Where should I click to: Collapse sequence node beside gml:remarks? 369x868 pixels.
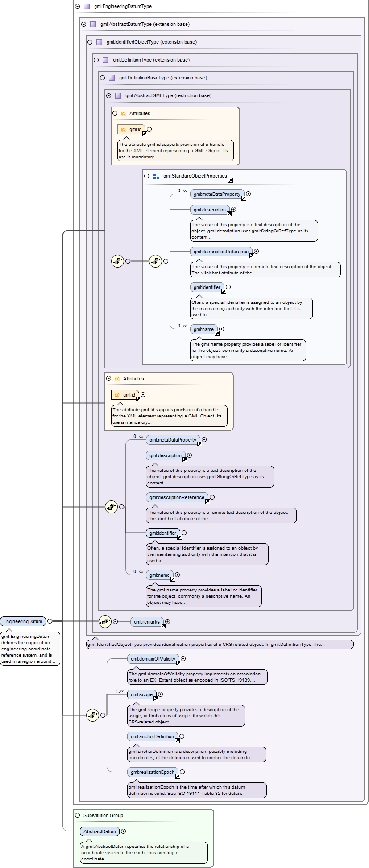point(115,622)
